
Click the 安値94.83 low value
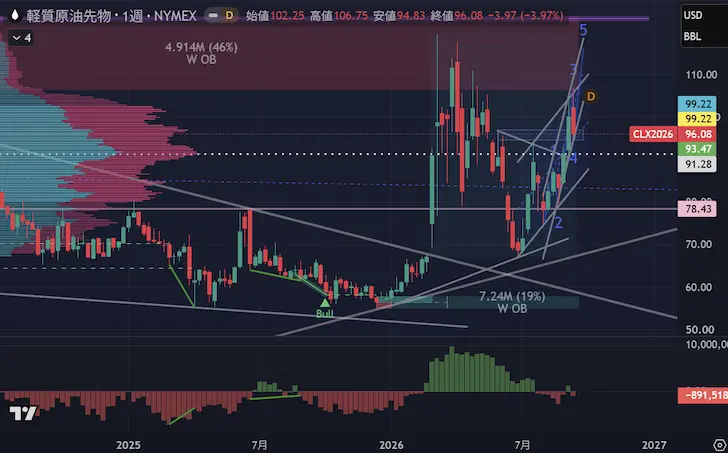(x=399, y=16)
